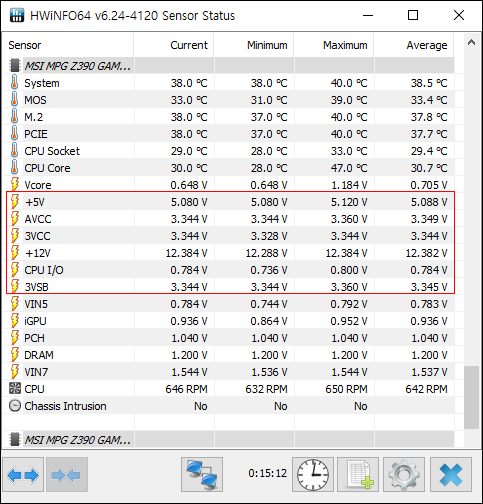This screenshot has height=504, width=483.
Task: Click the 47.0 °C maximum CPU Core value
Action: click(x=349, y=168)
